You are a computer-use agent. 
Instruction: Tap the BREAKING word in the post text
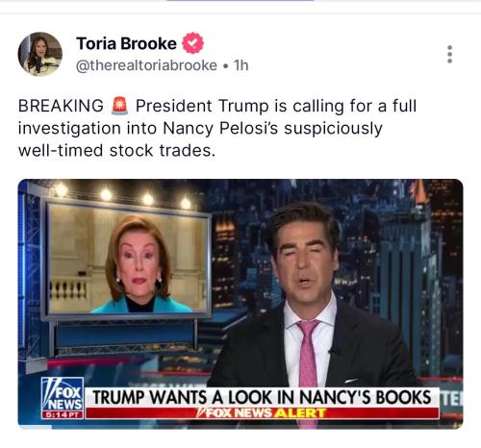(x=61, y=106)
